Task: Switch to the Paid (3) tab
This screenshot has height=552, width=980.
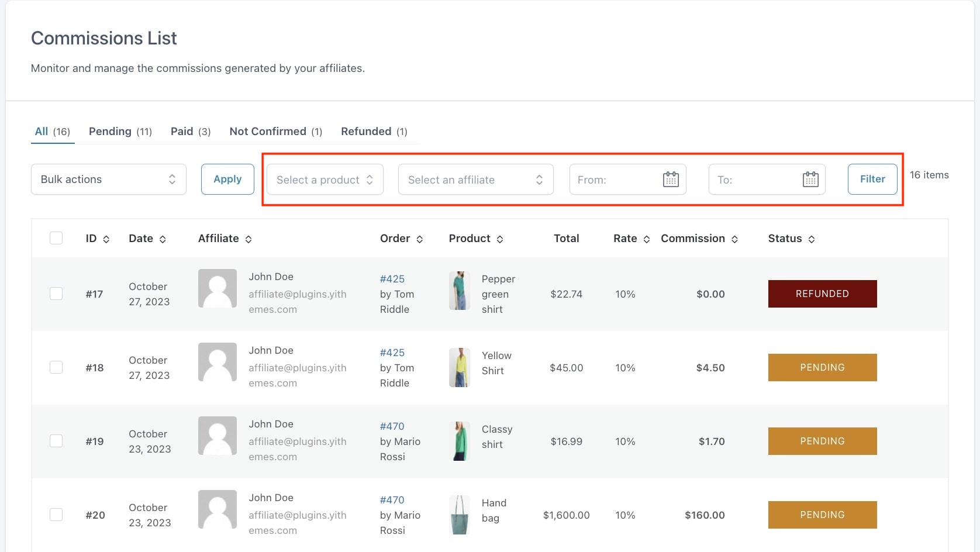Action: (x=191, y=132)
